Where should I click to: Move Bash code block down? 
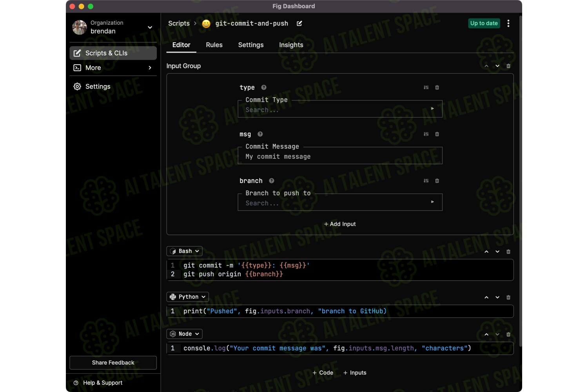[x=497, y=252]
